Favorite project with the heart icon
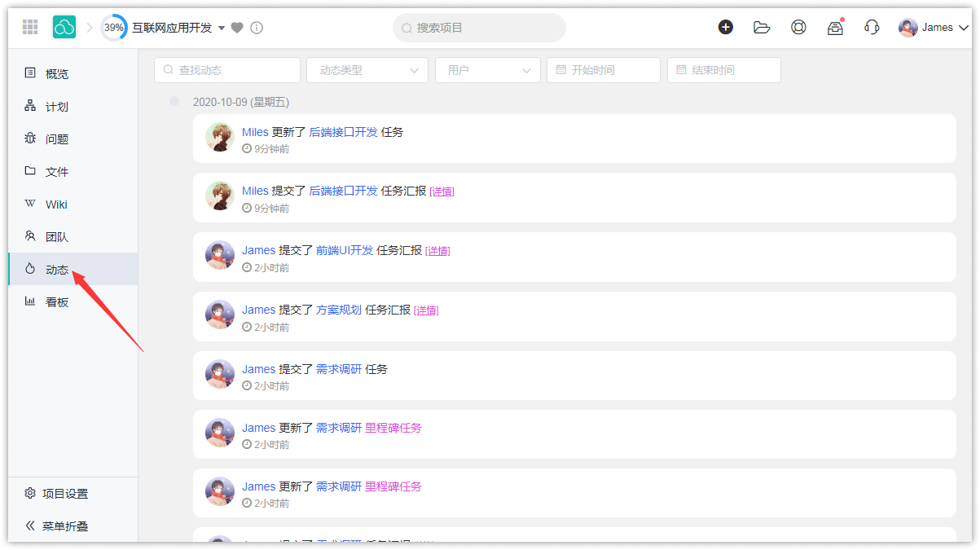The image size is (980, 550). [237, 28]
